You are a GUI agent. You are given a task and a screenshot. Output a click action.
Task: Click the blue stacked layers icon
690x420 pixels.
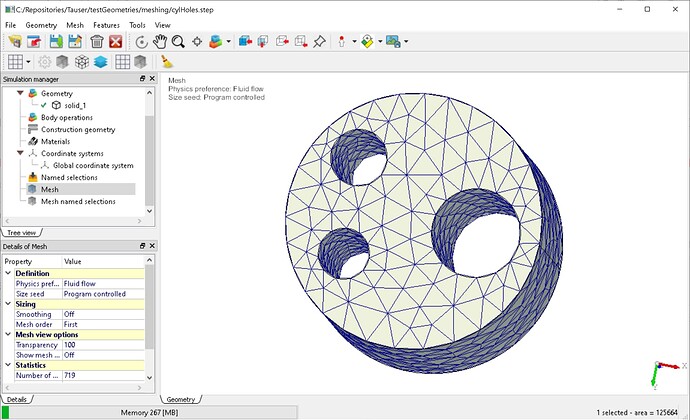[x=101, y=62]
